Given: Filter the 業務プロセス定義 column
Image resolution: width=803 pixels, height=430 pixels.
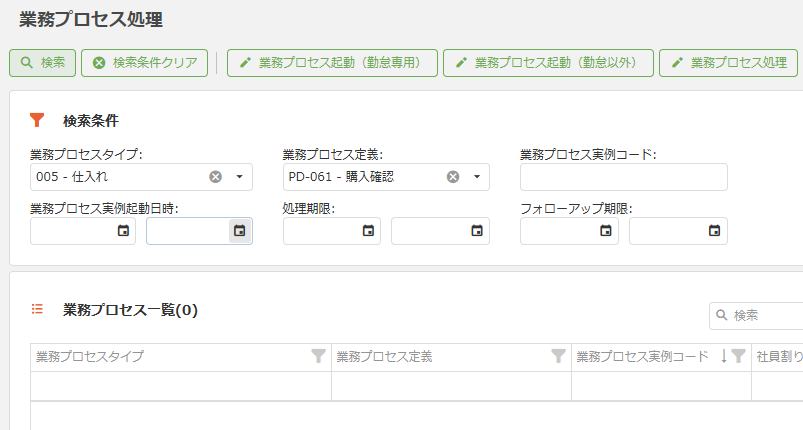Looking at the screenshot, I should tap(559, 356).
